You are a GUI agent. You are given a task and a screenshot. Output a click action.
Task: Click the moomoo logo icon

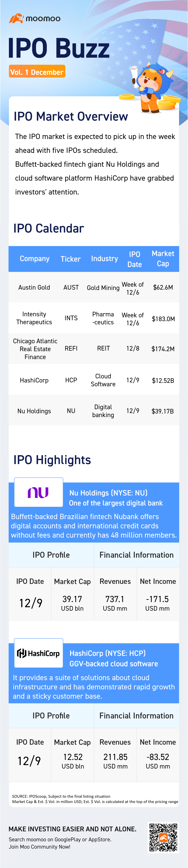(16, 18)
